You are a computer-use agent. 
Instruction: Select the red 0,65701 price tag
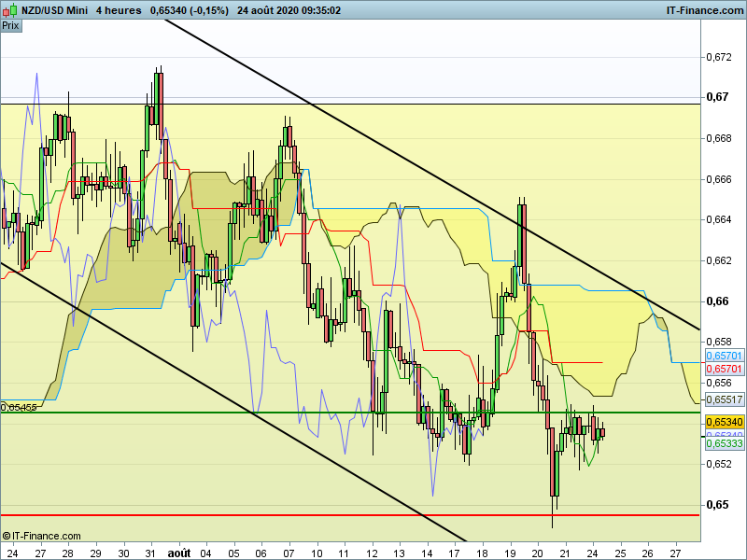[724, 370]
